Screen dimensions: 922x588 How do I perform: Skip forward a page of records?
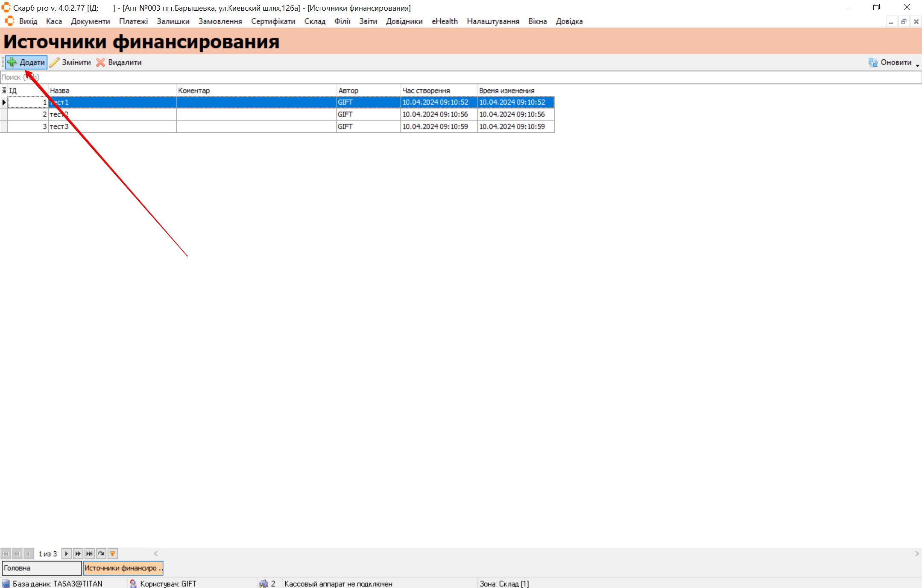coord(78,553)
